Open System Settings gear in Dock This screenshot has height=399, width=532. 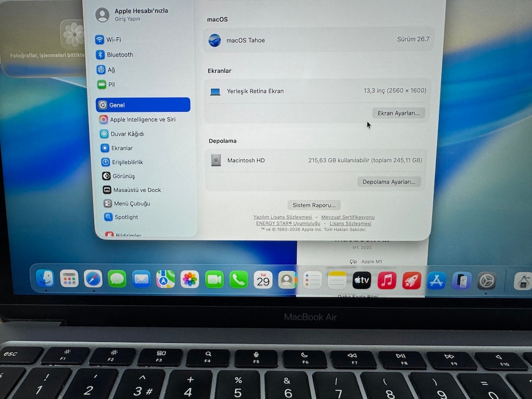[x=486, y=281]
